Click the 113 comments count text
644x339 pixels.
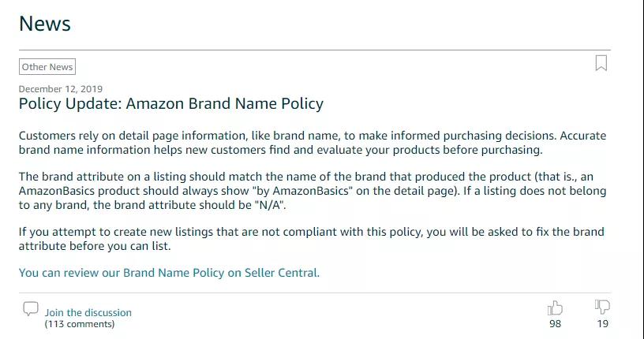(x=80, y=324)
